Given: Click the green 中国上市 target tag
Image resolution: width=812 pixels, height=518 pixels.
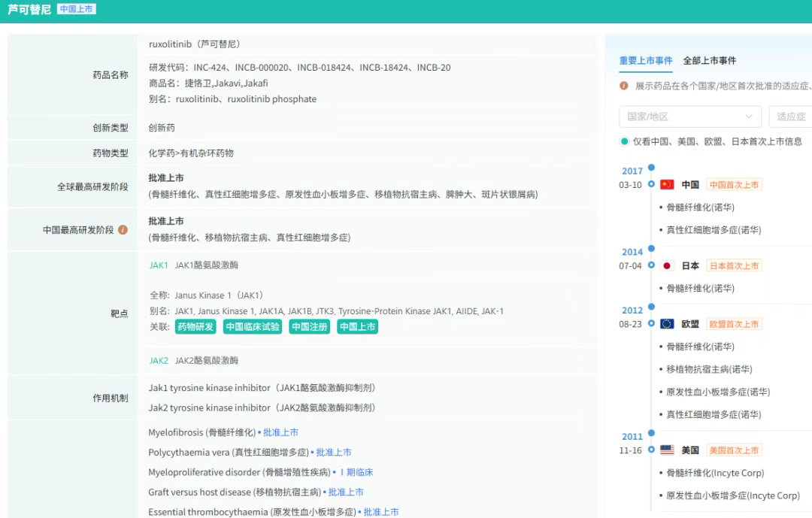Looking at the screenshot, I should click(x=357, y=327).
